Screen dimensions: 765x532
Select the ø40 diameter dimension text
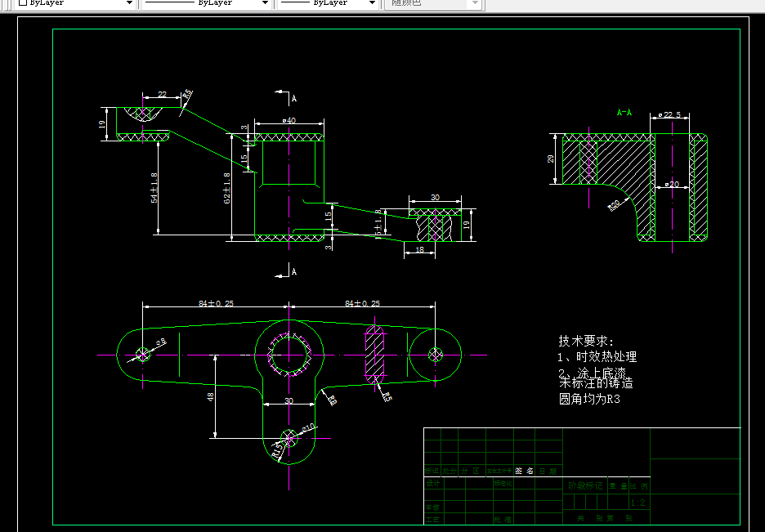(x=289, y=120)
